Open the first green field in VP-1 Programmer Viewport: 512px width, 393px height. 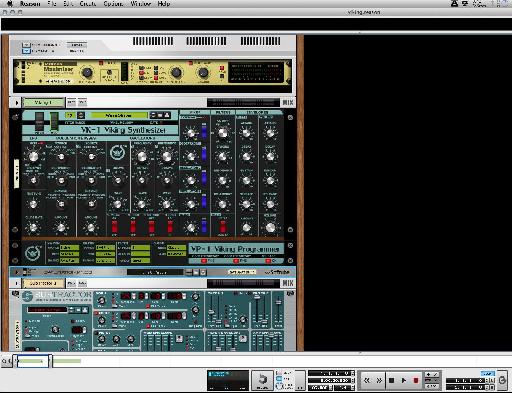69,248
